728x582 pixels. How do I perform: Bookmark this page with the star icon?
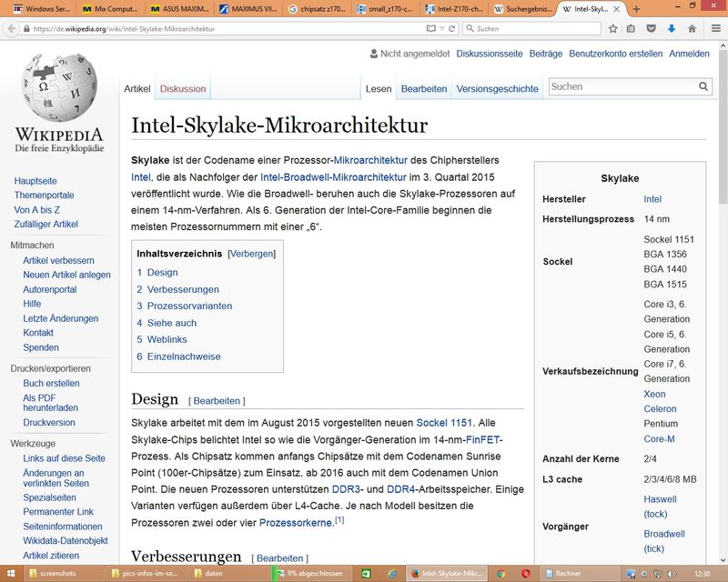pyautogui.click(x=611, y=28)
